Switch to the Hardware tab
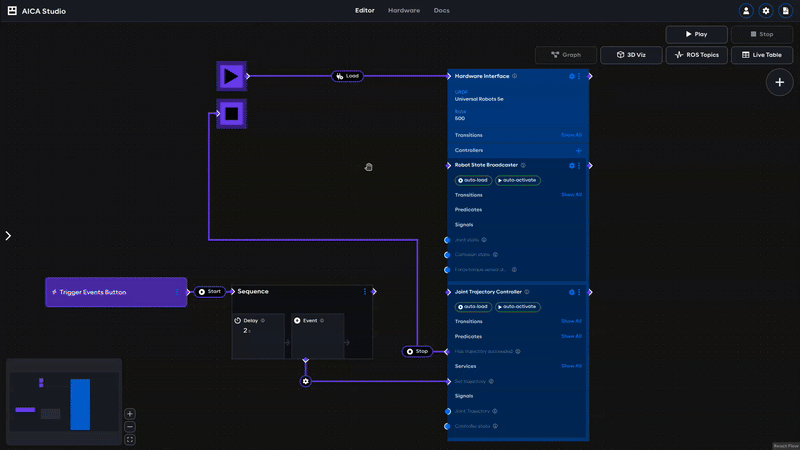 [x=404, y=10]
